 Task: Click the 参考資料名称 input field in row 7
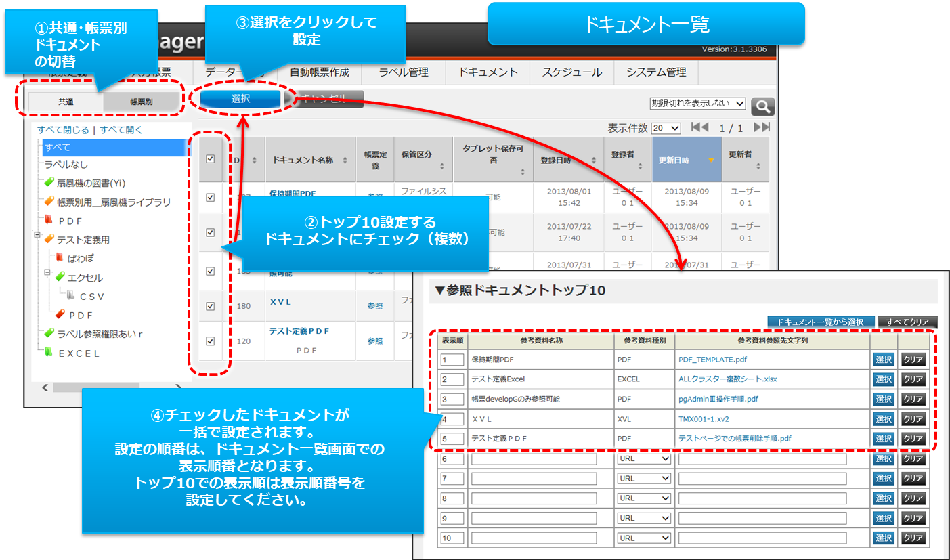click(x=534, y=479)
